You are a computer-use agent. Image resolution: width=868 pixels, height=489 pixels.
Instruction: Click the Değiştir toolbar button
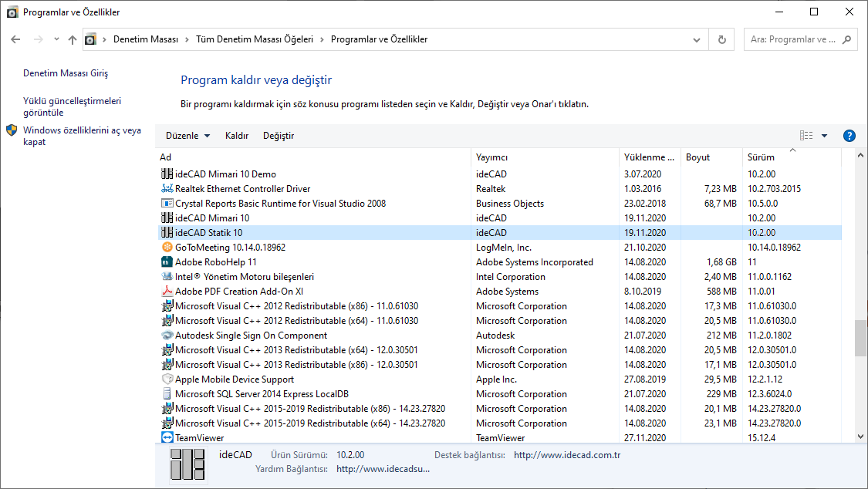278,136
